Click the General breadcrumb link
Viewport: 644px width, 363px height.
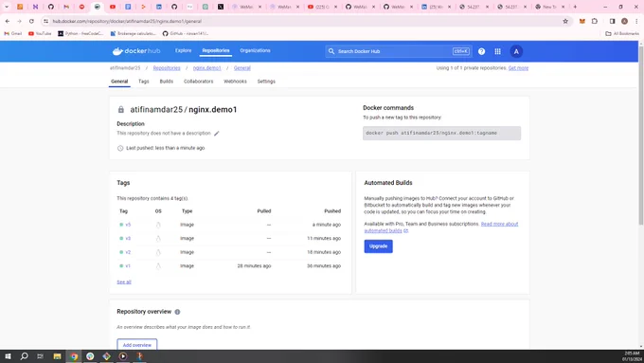pyautogui.click(x=241, y=68)
